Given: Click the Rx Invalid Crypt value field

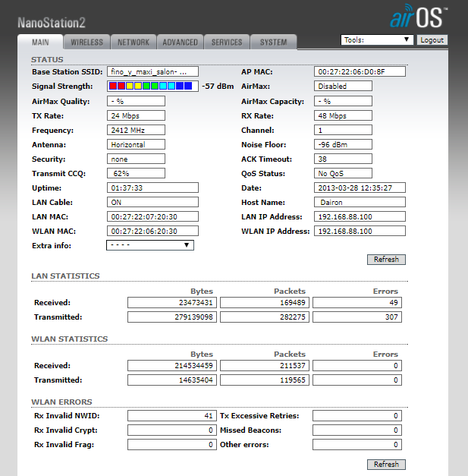Looking at the screenshot, I should pos(172,430).
